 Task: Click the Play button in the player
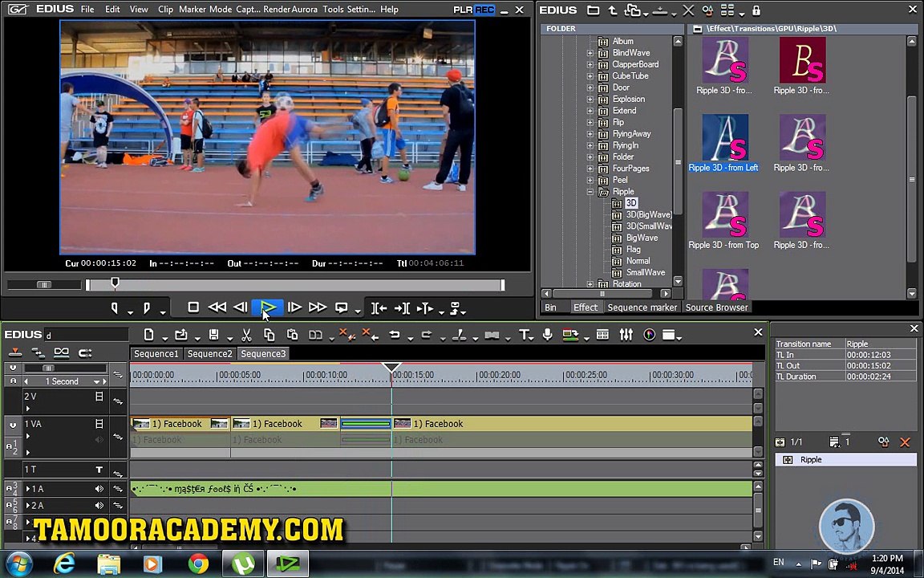[x=268, y=307]
